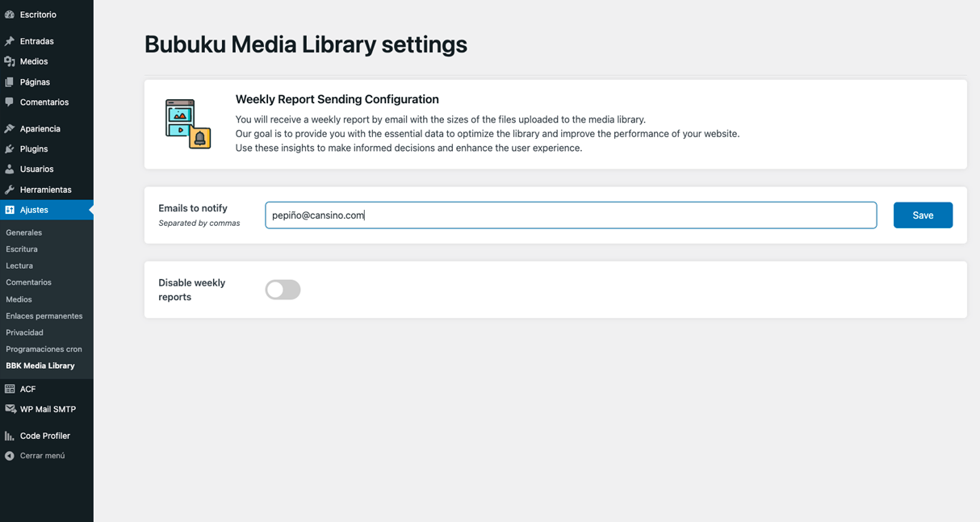Image resolution: width=980 pixels, height=522 pixels.
Task: Open the Ajustes menu item
Action: pyautogui.click(x=34, y=210)
